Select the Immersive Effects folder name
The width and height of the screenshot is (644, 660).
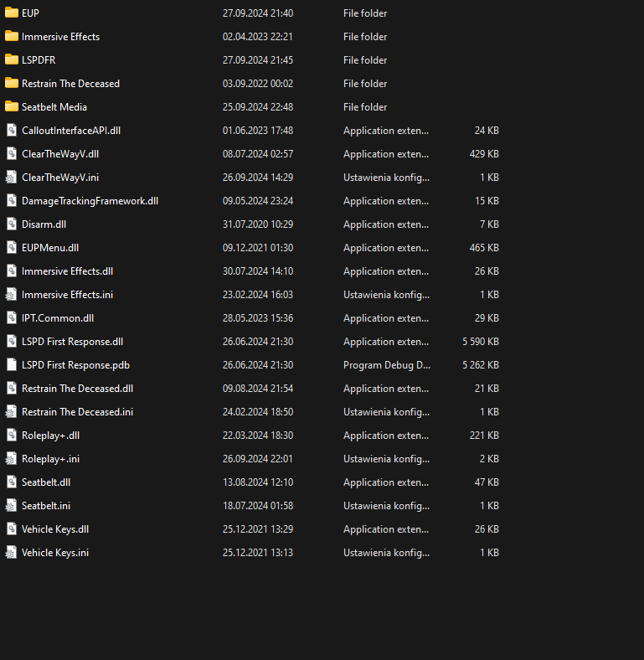[60, 37]
